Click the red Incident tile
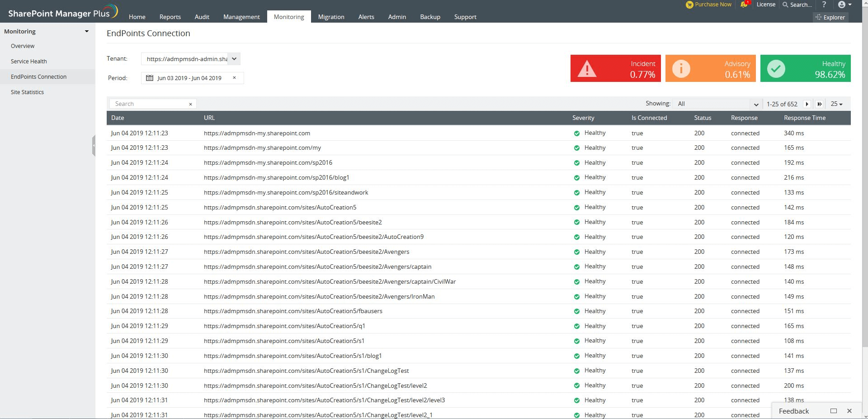 (x=615, y=68)
